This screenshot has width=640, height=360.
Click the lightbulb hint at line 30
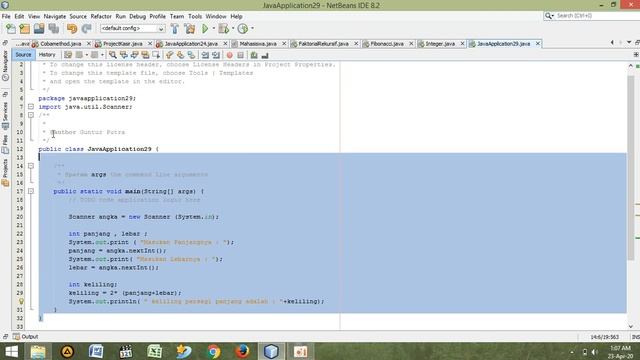[21, 301]
